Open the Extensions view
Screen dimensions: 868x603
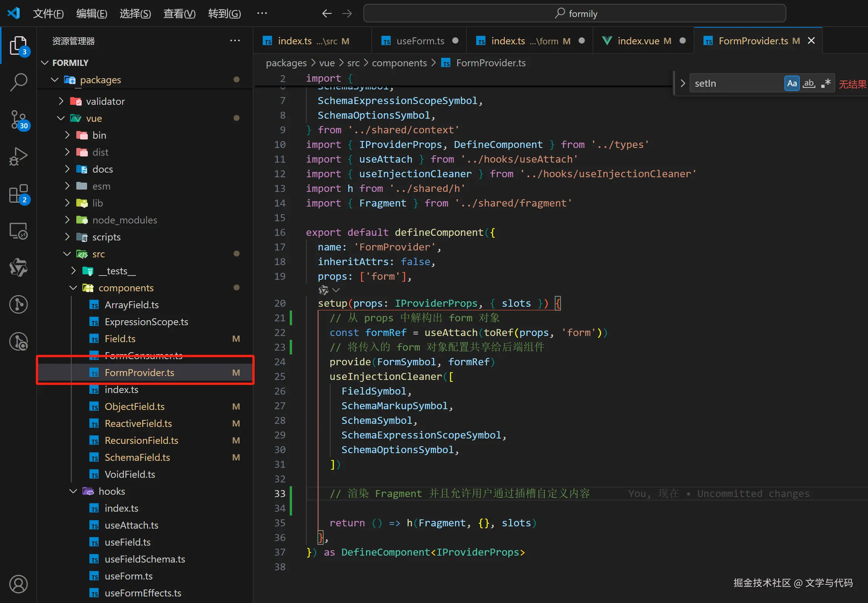click(18, 193)
